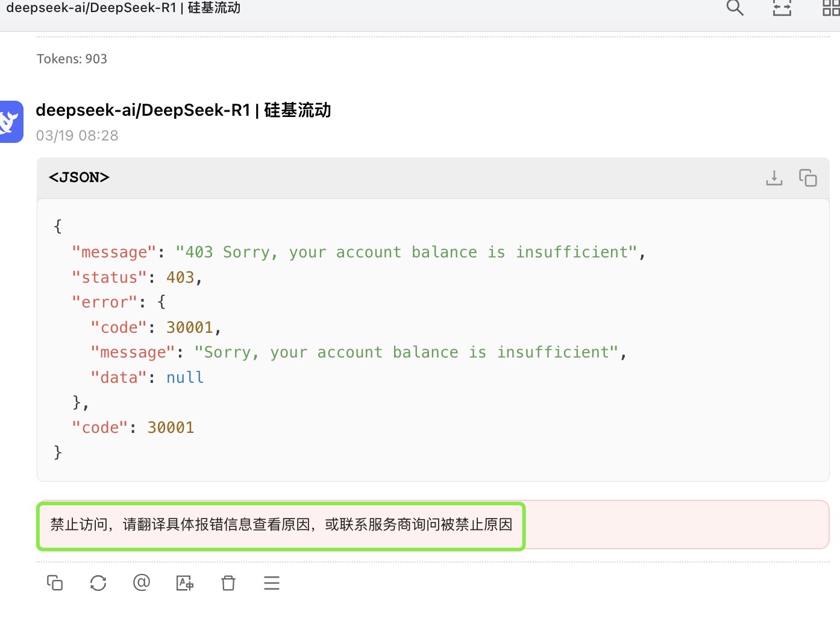Click the "data": null line
This screenshot has width=840, height=621.
point(147,377)
